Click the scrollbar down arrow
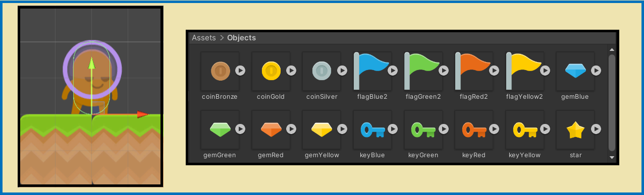Image resolution: width=644 pixels, height=195 pixels. (612, 158)
